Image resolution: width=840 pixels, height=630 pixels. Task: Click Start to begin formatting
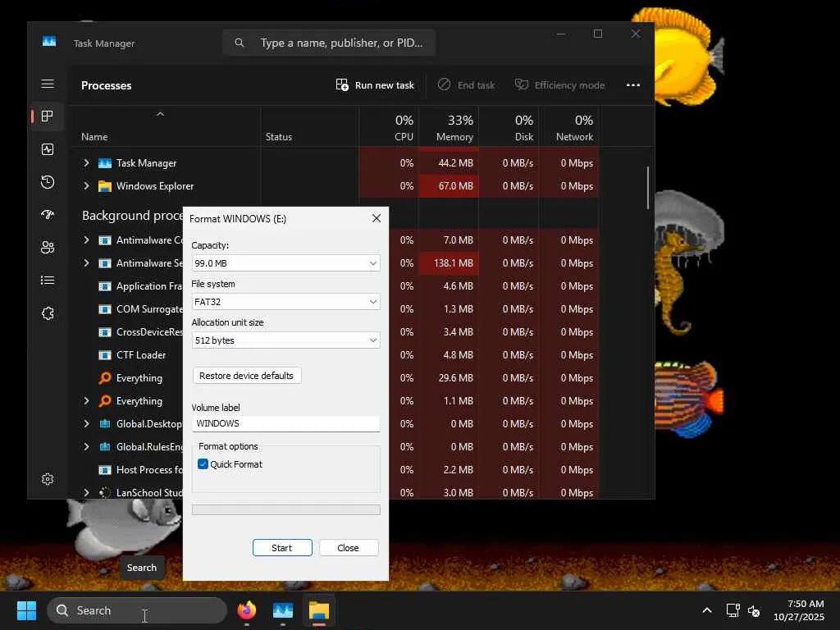coord(282,547)
